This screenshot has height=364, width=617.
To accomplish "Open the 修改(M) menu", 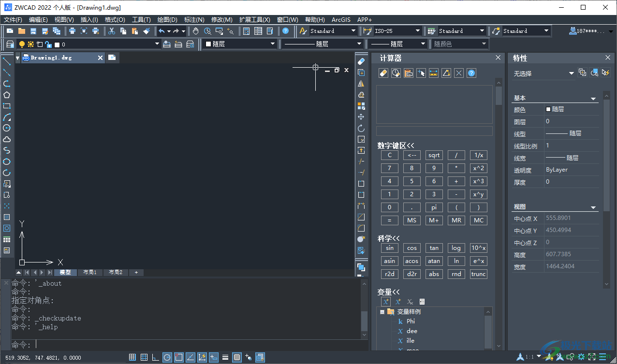I will click(x=221, y=20).
